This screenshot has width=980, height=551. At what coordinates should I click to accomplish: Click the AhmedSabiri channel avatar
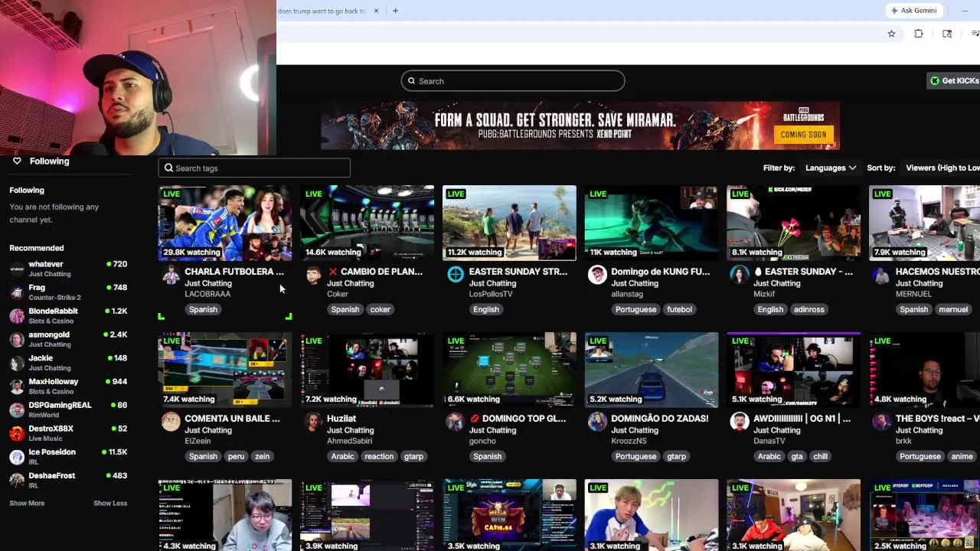pyautogui.click(x=313, y=422)
